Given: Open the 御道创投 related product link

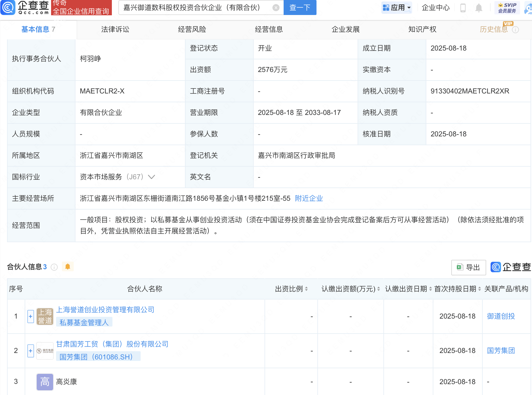Looking at the screenshot, I should [x=501, y=316].
